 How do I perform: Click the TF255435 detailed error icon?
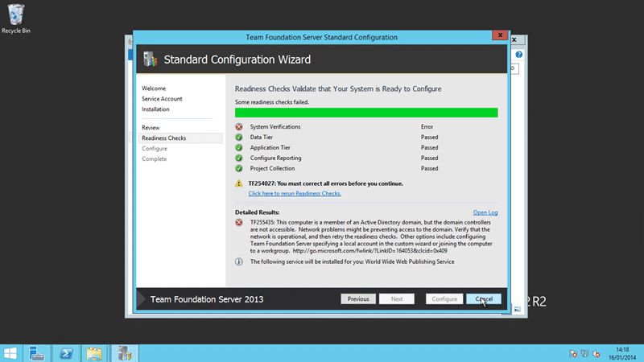point(239,223)
